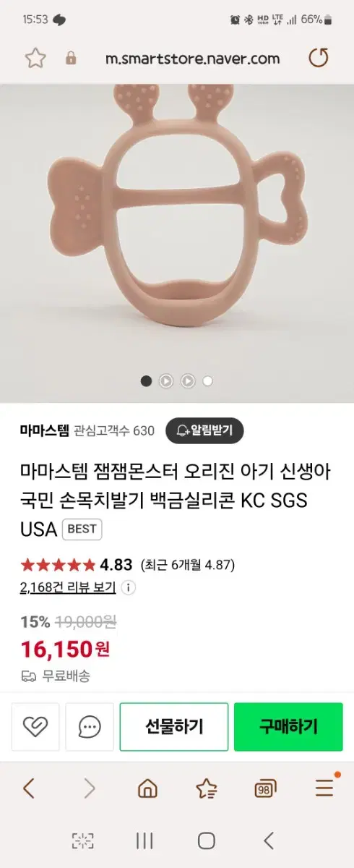Tap the info icon beside review count
This screenshot has height=868, width=354.
pos(128,587)
